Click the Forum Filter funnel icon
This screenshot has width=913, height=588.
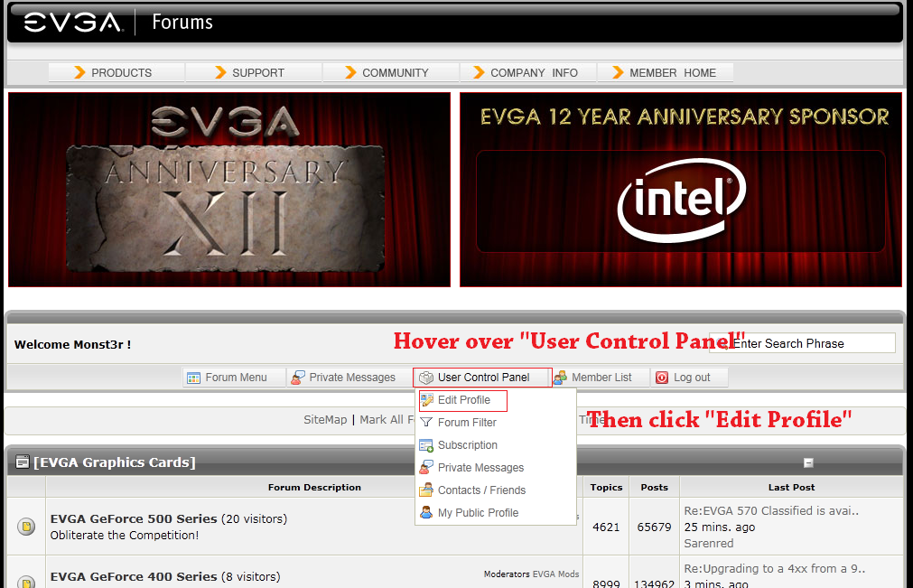tap(426, 423)
